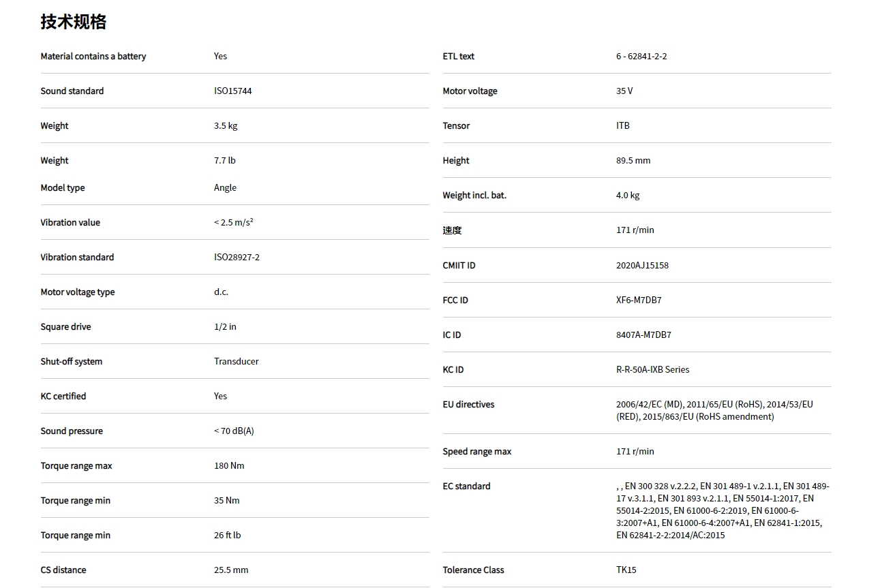This screenshot has width=882, height=588.
Task: Click the Square drive value 1/2 in
Action: pyautogui.click(x=225, y=327)
